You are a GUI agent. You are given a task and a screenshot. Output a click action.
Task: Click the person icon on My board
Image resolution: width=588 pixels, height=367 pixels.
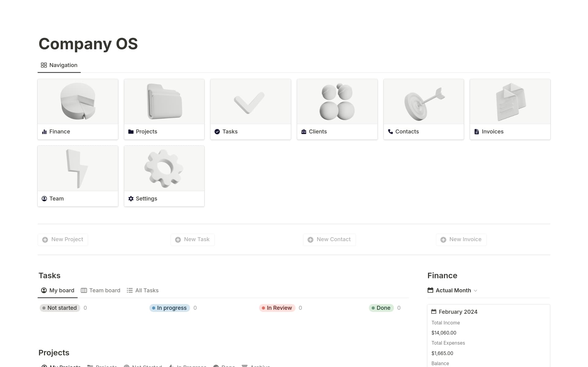(43, 290)
